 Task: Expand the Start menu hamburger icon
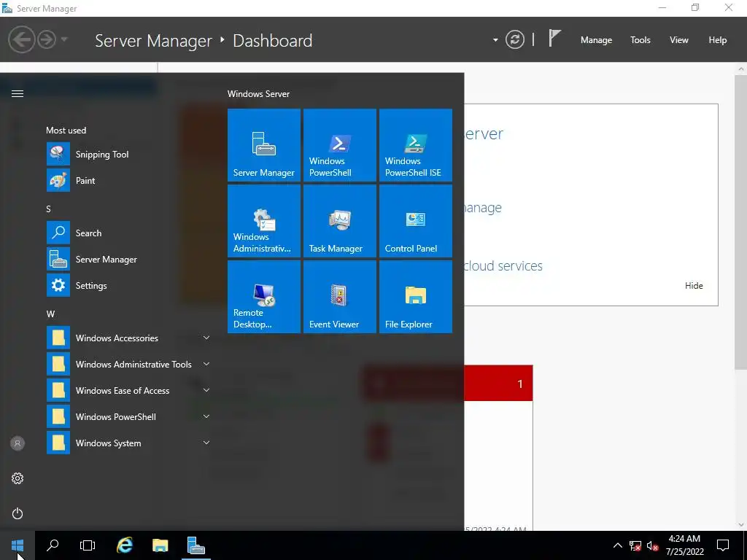point(18,94)
